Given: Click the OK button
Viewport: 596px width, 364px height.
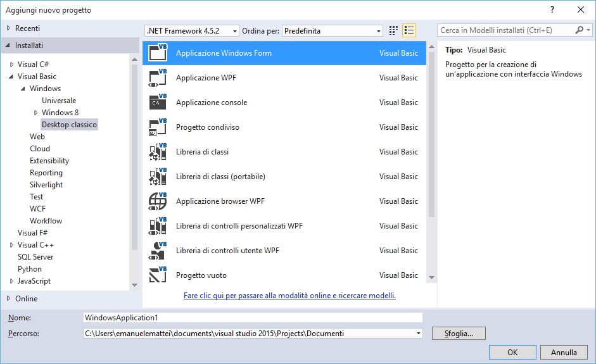Looking at the screenshot, I should 512,352.
